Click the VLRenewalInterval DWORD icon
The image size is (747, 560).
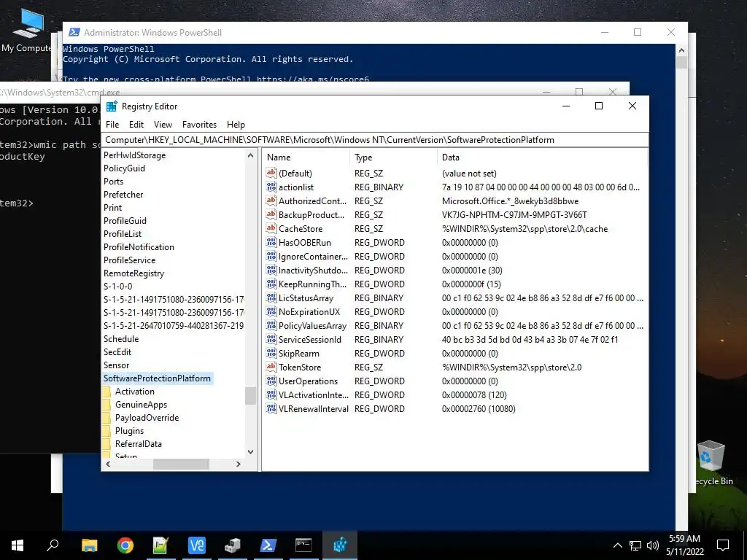tap(271, 408)
